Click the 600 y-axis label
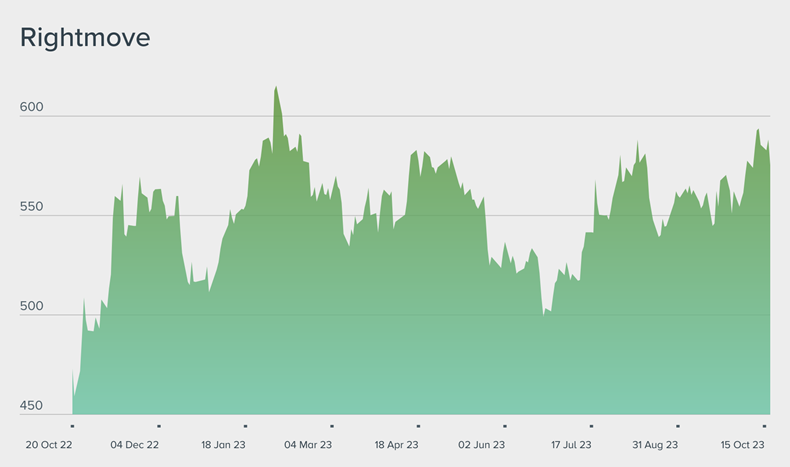Image resolution: width=790 pixels, height=467 pixels. click(x=31, y=107)
